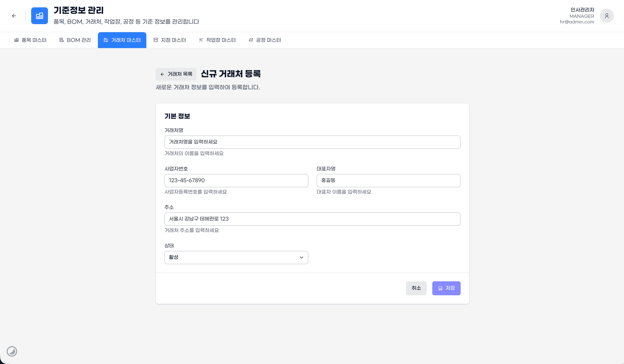Click the 사업자번호 input field
This screenshot has width=624, height=364.
(236, 181)
